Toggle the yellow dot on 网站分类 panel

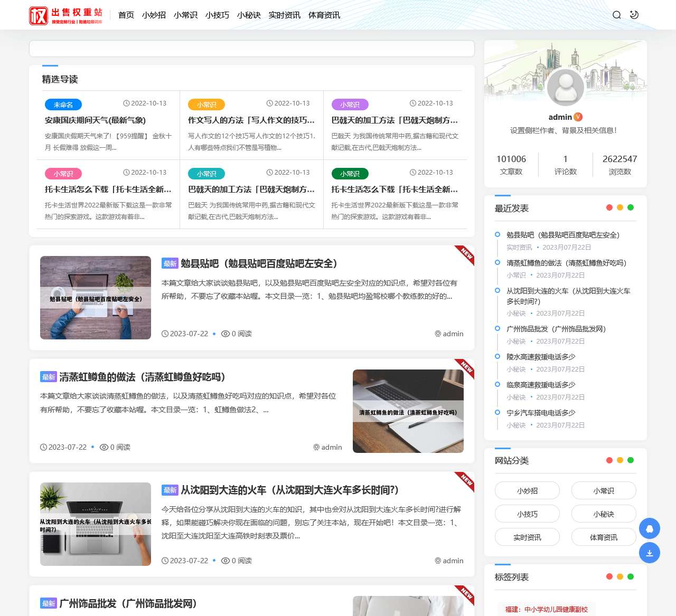click(620, 460)
